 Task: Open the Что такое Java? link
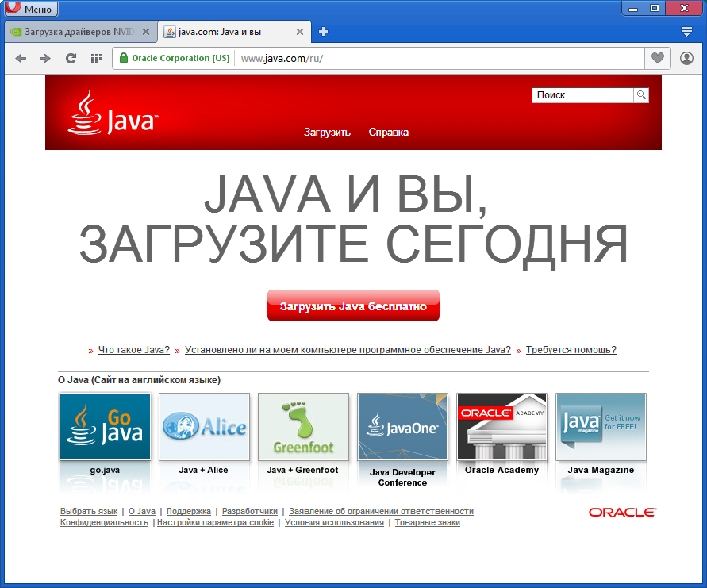click(134, 349)
